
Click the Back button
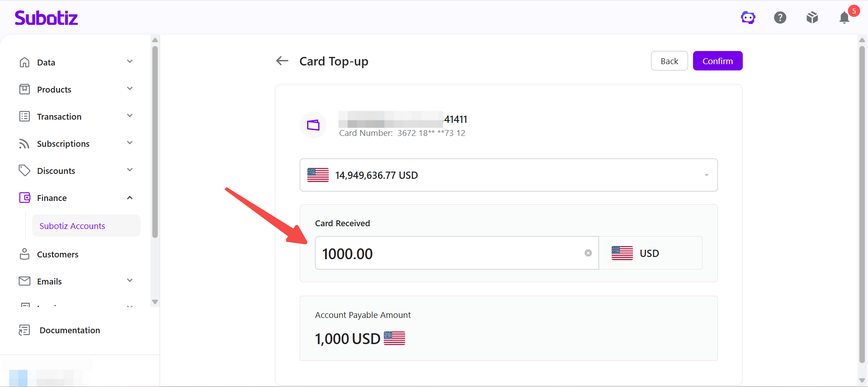tap(669, 61)
